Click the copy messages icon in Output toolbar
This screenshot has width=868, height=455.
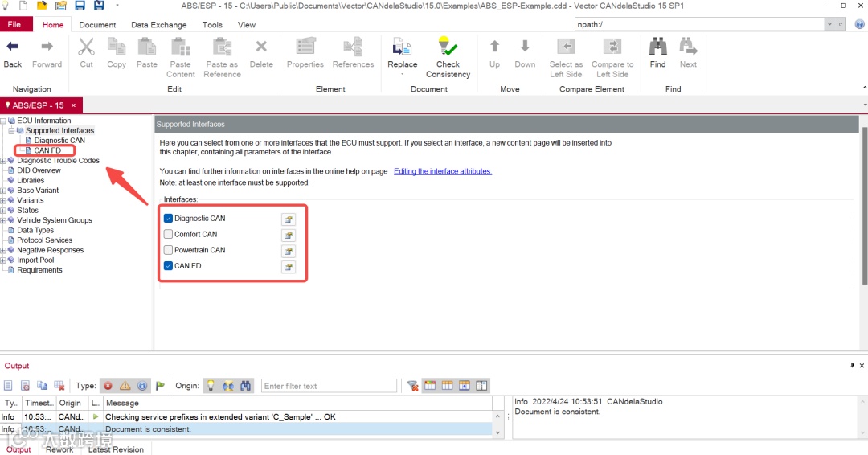tap(42, 386)
